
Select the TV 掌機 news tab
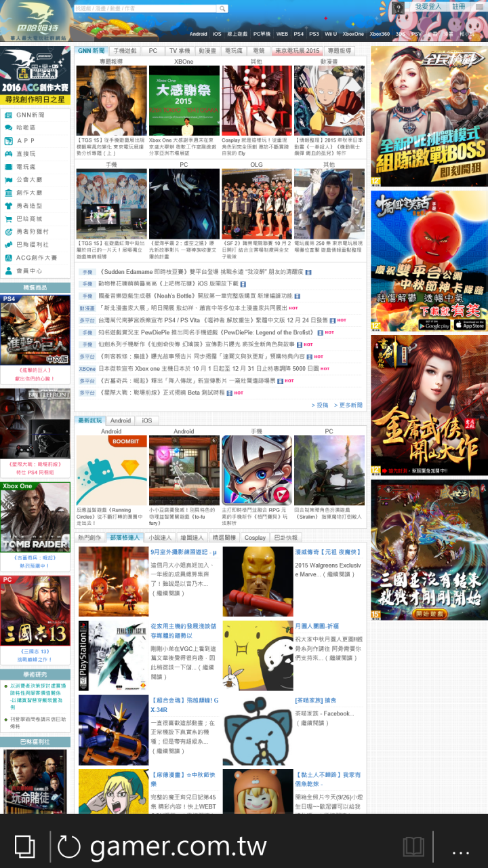click(180, 51)
